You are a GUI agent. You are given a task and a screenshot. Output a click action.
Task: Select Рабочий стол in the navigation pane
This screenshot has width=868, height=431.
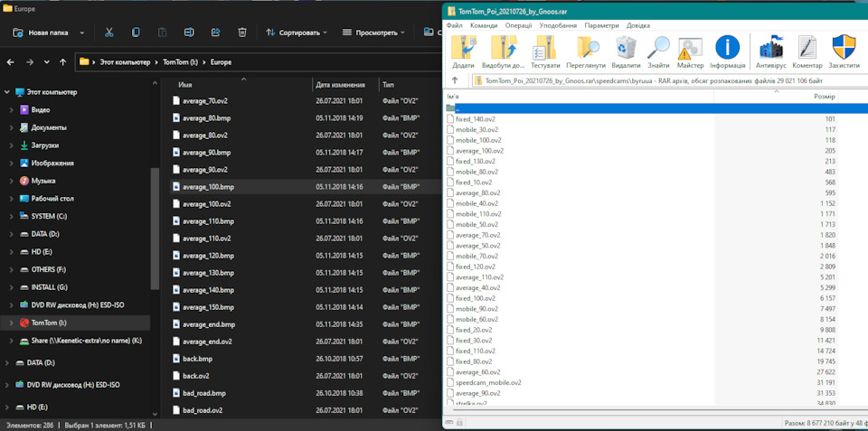[52, 199]
